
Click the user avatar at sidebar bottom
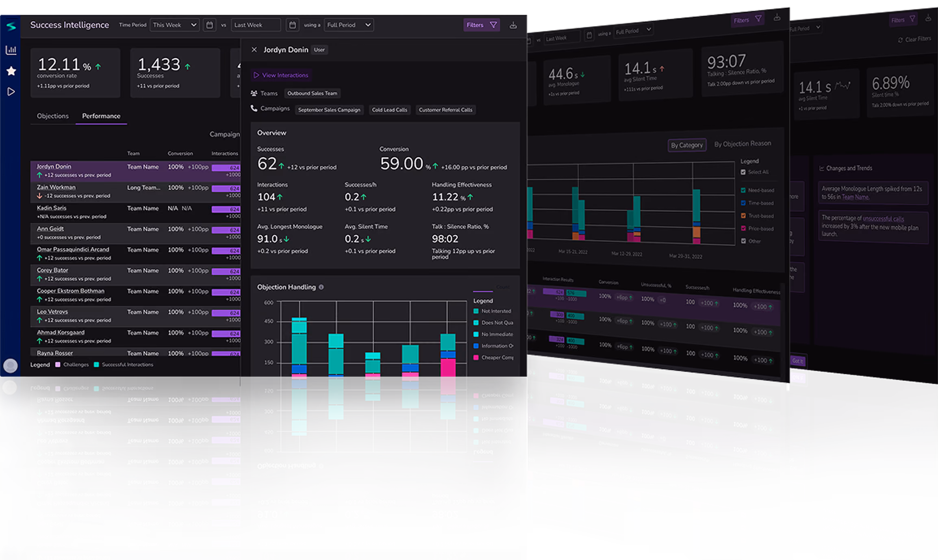pos(10,365)
